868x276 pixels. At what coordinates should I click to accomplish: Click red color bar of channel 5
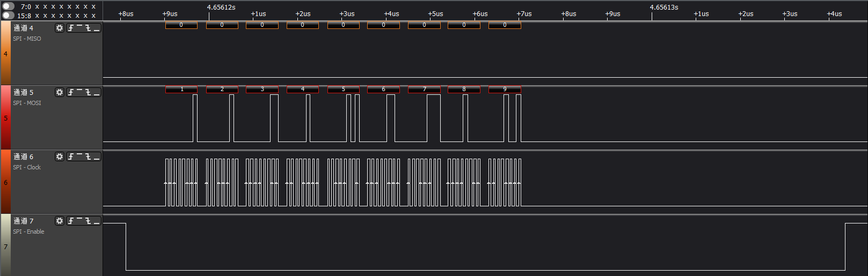pos(5,117)
